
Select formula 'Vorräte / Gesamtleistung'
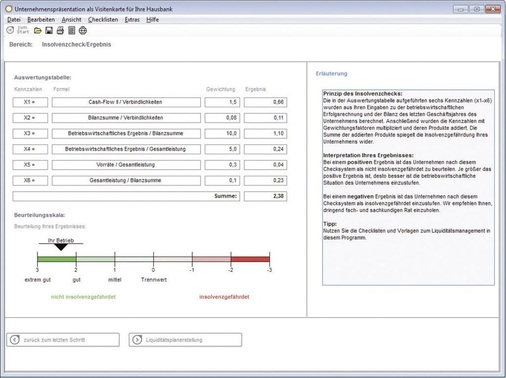click(126, 165)
